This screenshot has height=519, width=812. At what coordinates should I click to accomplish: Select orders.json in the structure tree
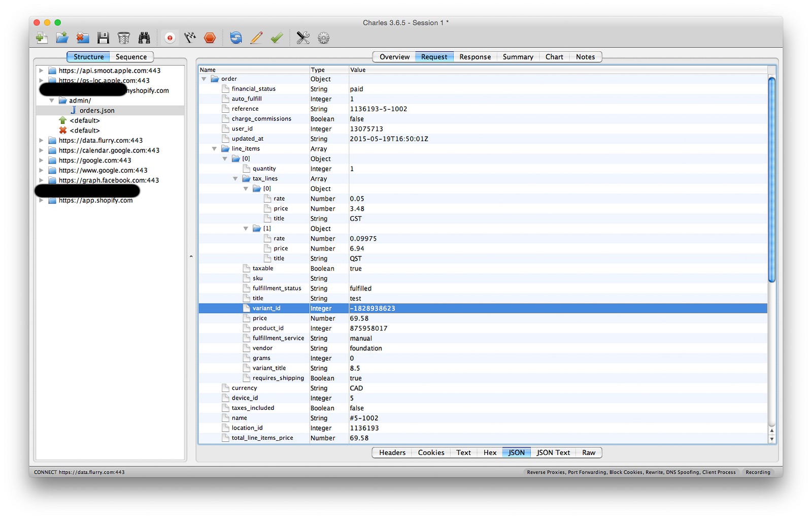coord(97,110)
